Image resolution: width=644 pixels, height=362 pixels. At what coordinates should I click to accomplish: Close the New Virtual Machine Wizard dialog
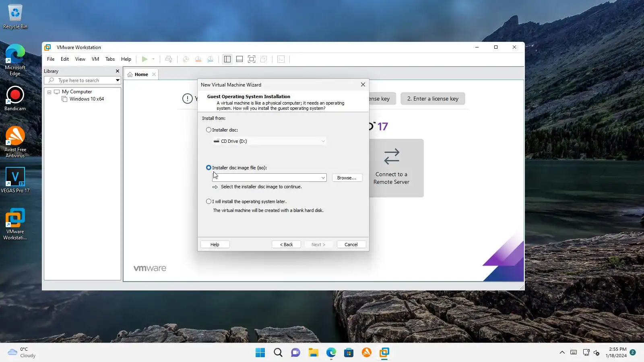click(363, 84)
